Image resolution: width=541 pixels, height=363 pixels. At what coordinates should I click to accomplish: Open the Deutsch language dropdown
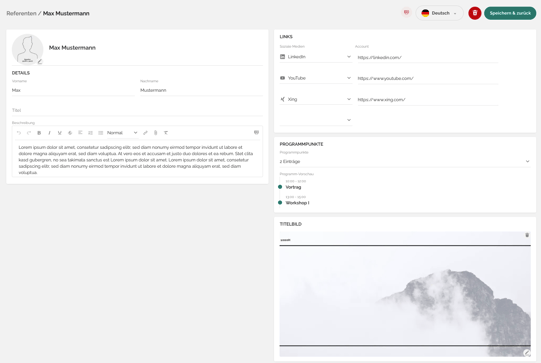coord(439,13)
